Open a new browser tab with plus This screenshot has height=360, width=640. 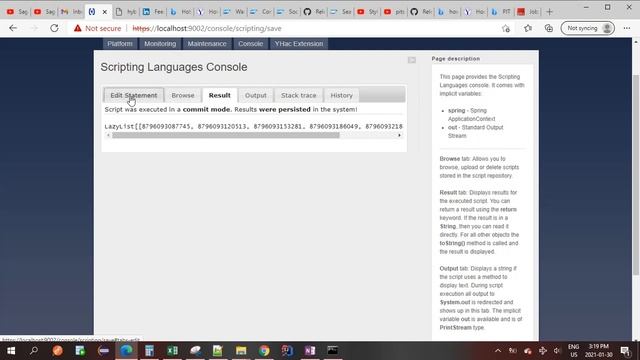[549, 12]
